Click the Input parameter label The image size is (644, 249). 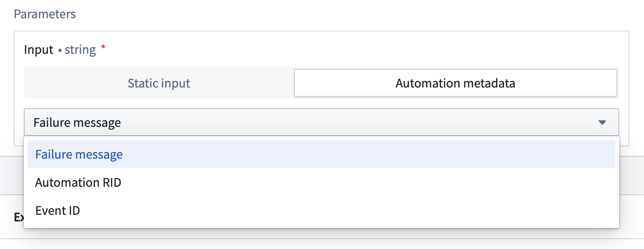(39, 50)
